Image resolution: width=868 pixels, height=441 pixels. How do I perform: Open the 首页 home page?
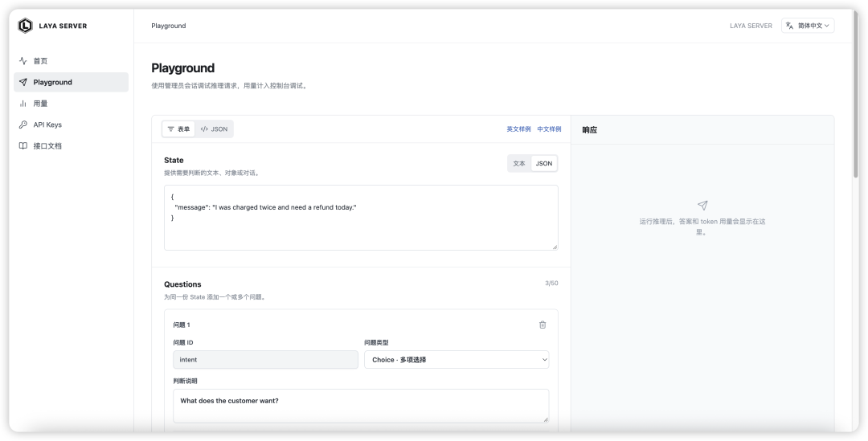tap(71, 61)
